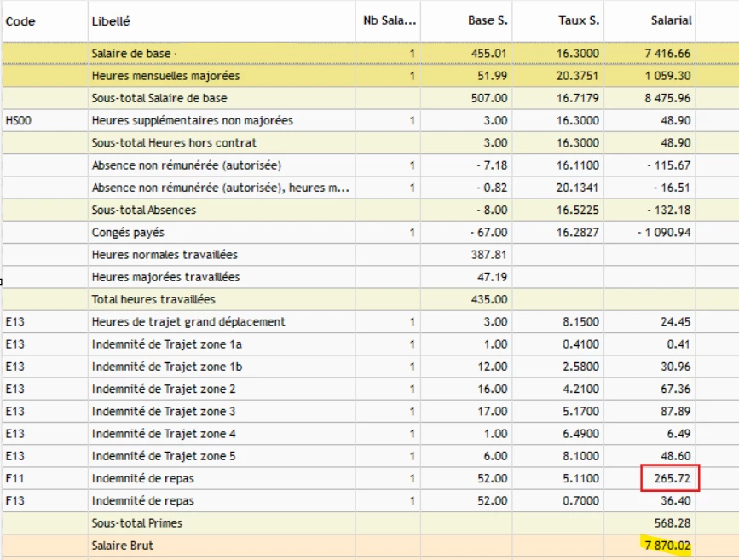This screenshot has height=560, width=739.
Task: Click "Heures supplémentaires non majorées" label
Action: point(193,121)
